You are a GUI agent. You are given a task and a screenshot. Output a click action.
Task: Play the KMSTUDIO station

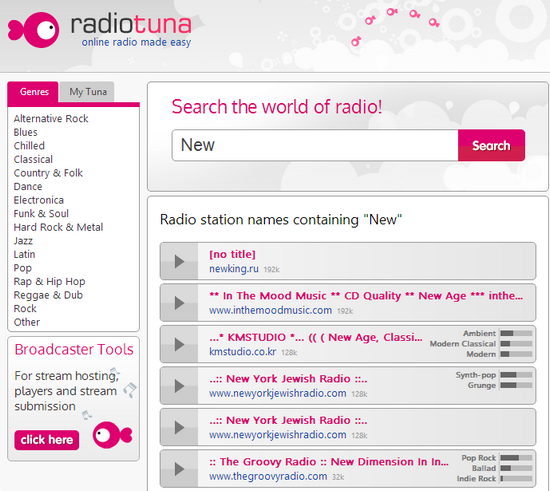coord(179,344)
